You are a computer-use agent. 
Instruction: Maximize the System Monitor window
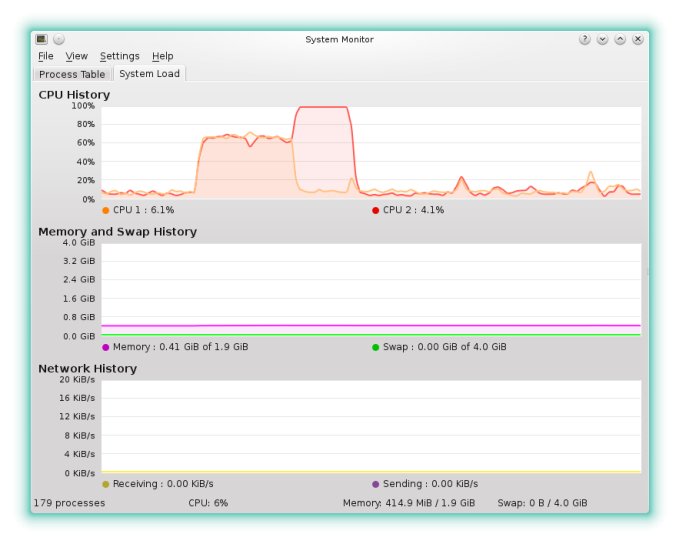click(x=620, y=39)
